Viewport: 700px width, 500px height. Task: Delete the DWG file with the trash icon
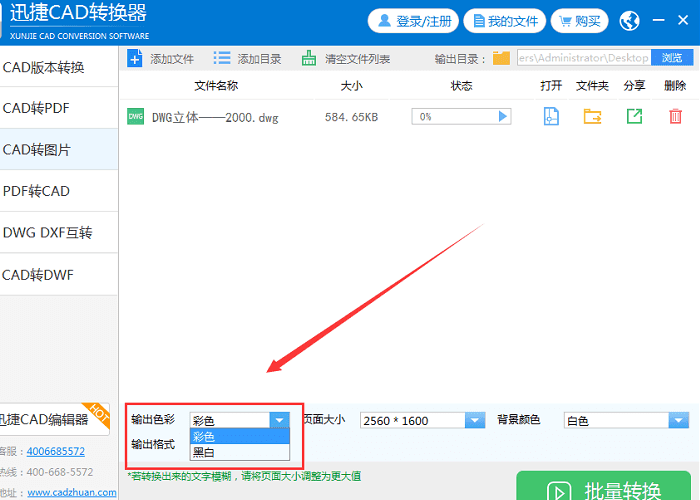pos(675,117)
